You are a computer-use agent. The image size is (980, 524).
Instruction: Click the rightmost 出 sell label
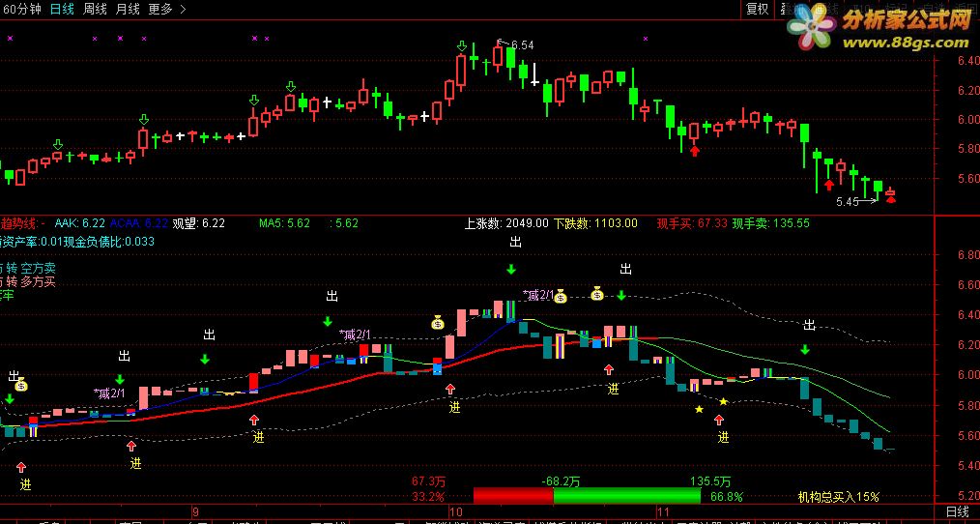[x=809, y=325]
